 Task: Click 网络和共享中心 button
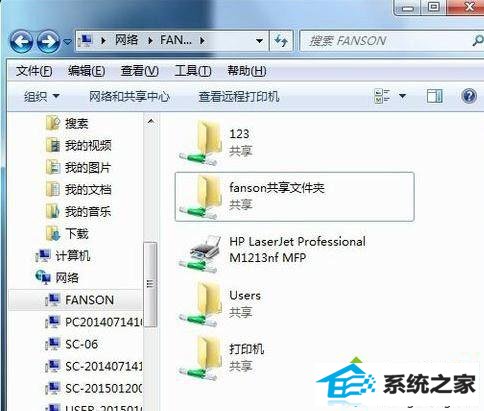coord(129,97)
